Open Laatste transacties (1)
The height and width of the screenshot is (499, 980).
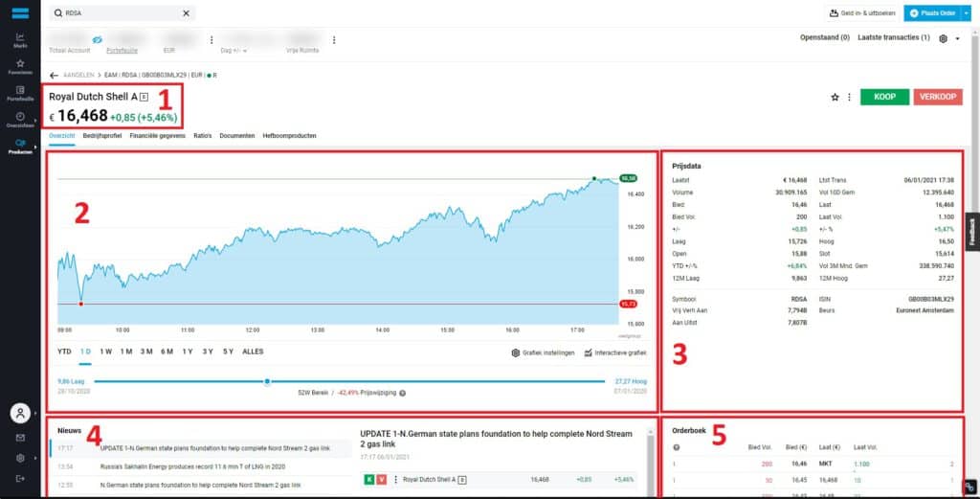pos(894,37)
